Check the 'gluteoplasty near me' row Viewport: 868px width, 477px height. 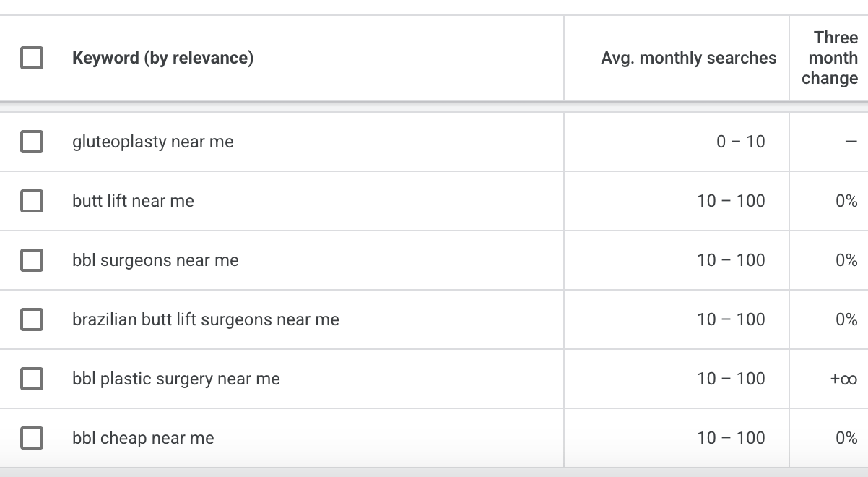click(x=32, y=142)
